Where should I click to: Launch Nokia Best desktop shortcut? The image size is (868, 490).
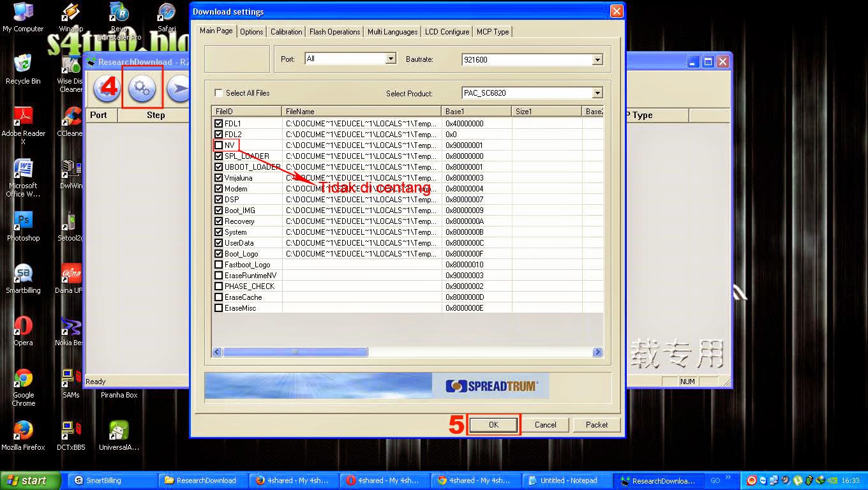[x=70, y=330]
